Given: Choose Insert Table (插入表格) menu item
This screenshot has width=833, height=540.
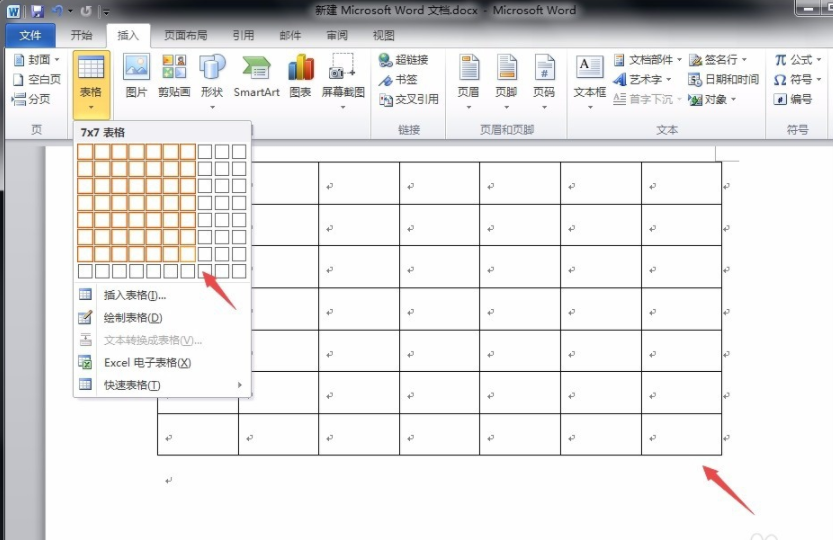Looking at the screenshot, I should tap(162, 296).
